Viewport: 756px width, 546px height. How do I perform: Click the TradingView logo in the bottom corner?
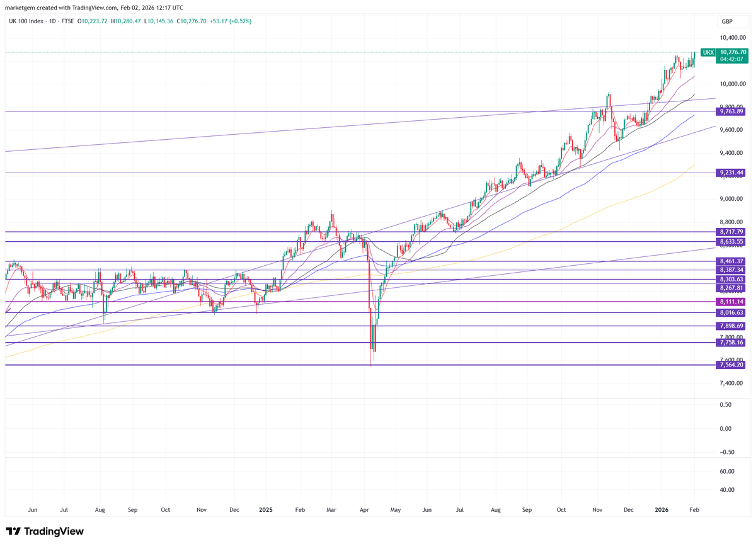44,532
